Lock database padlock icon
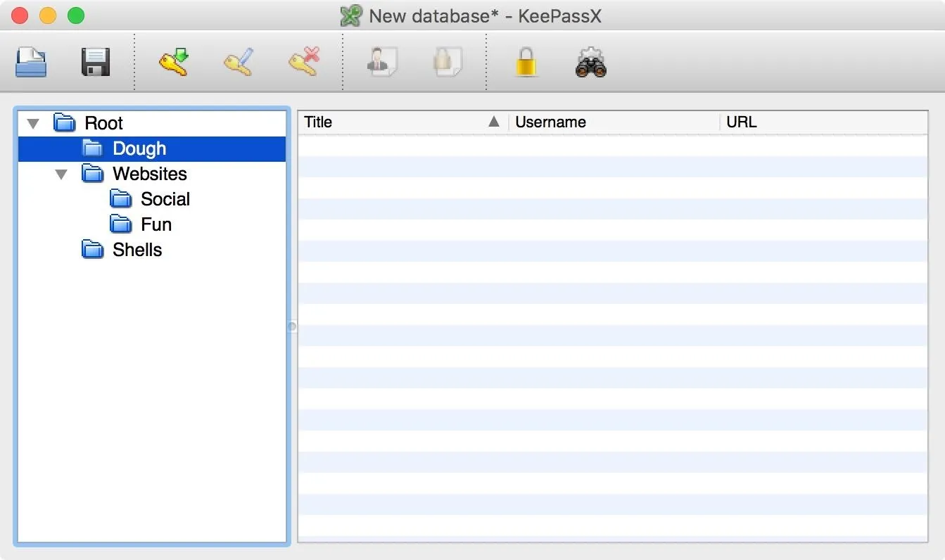 (526, 62)
